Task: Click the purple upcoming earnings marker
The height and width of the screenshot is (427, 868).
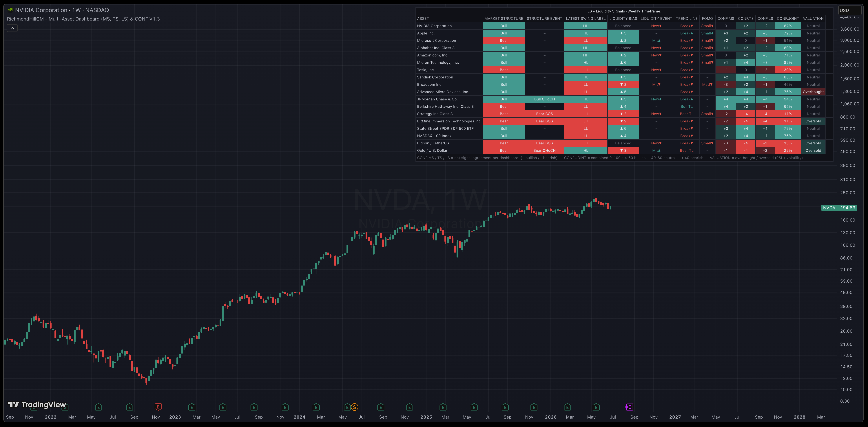Action: pos(629,407)
